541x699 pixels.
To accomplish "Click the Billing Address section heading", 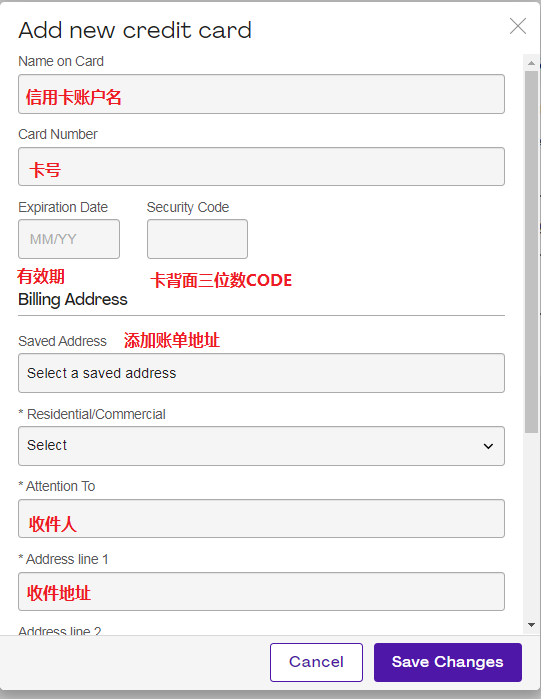I will click(x=73, y=300).
